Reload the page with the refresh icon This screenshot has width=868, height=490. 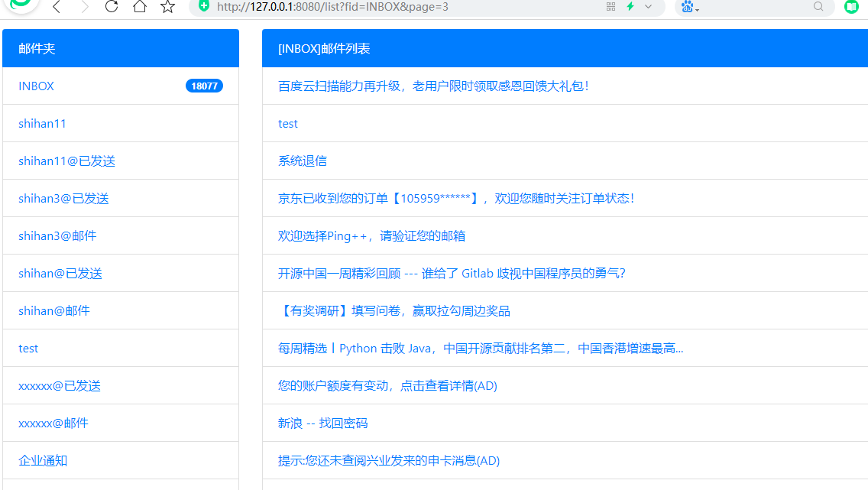pyautogui.click(x=112, y=7)
